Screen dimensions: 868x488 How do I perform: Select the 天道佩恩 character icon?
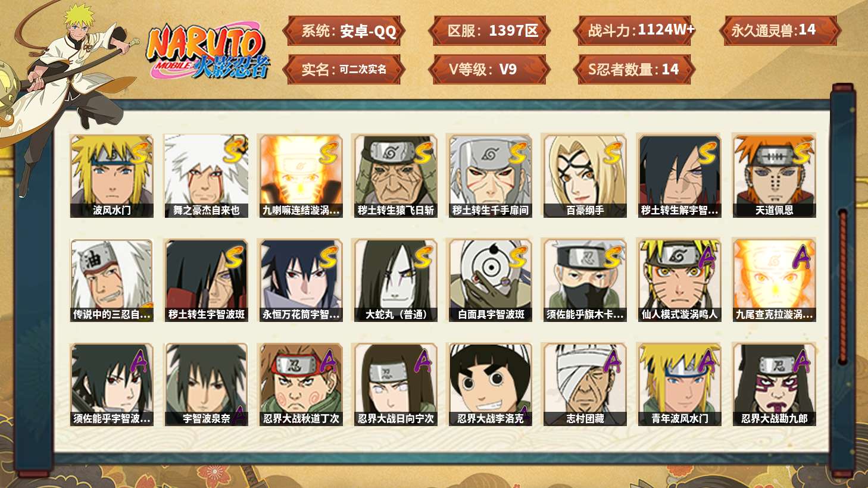[x=774, y=176]
